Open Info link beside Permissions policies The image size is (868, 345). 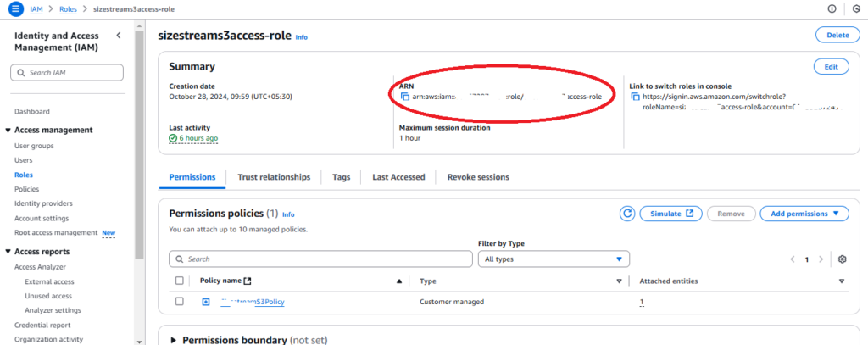click(x=288, y=214)
